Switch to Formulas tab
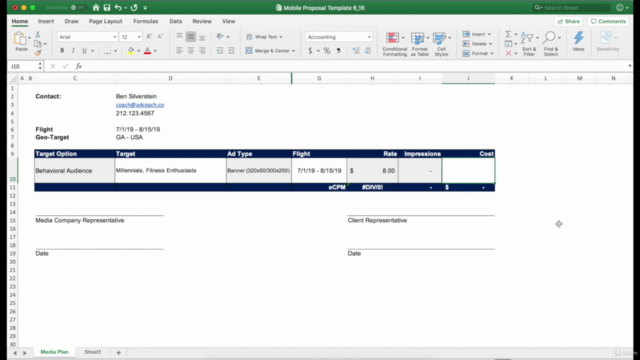 (146, 21)
